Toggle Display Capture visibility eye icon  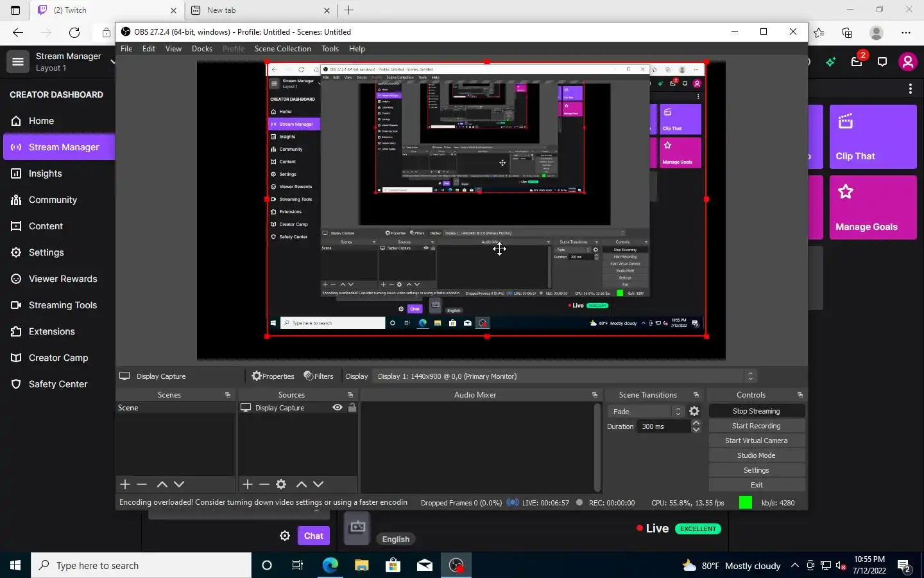[x=337, y=408]
